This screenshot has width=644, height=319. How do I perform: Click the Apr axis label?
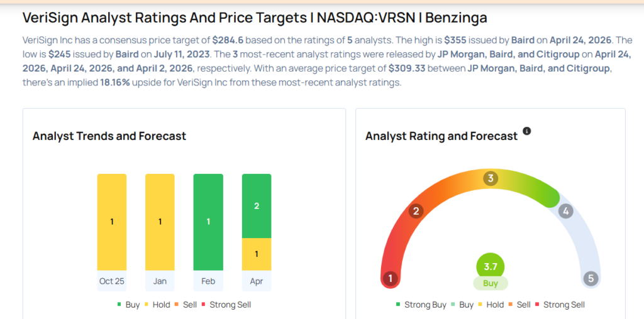click(x=257, y=281)
